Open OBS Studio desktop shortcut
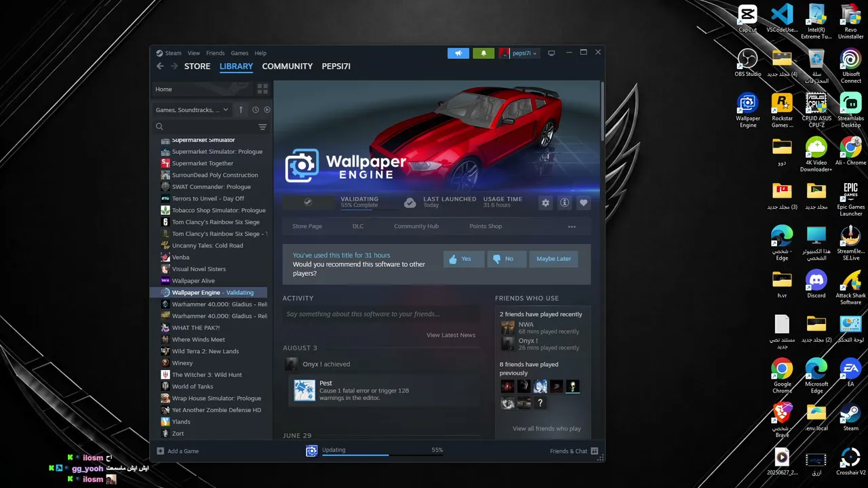The height and width of the screenshot is (488, 868). tap(747, 63)
